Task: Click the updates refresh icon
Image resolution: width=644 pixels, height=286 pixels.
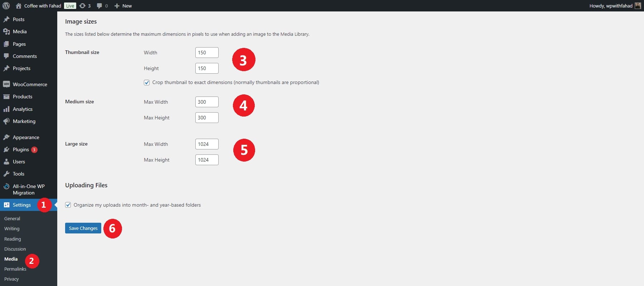Action: tap(82, 6)
